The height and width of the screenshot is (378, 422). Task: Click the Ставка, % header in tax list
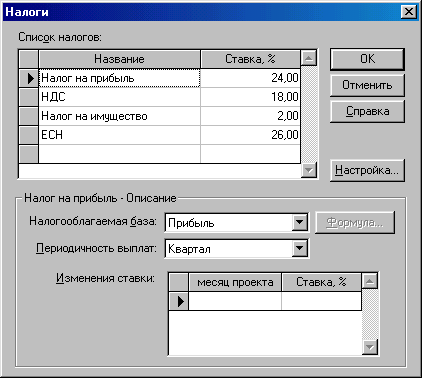click(x=250, y=59)
